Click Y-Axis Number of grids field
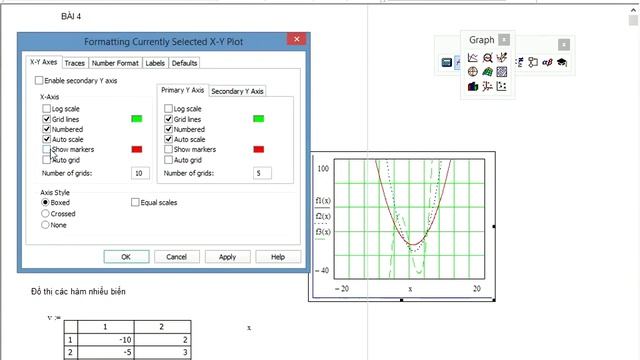This screenshot has height=360, width=640. click(x=262, y=173)
